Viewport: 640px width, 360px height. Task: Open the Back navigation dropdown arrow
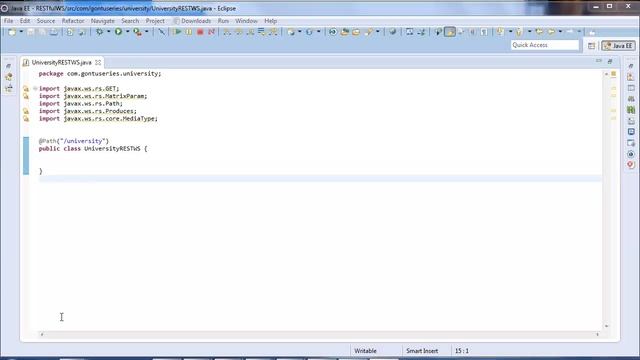coord(560,32)
